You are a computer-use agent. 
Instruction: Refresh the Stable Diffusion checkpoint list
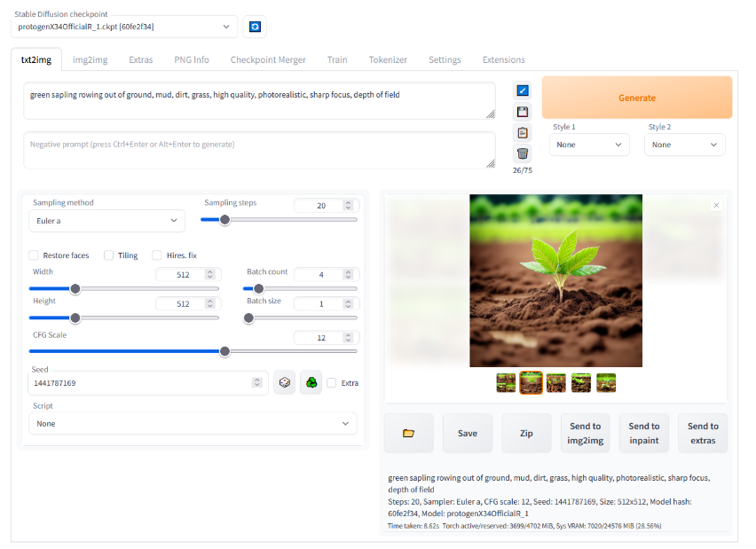(255, 27)
